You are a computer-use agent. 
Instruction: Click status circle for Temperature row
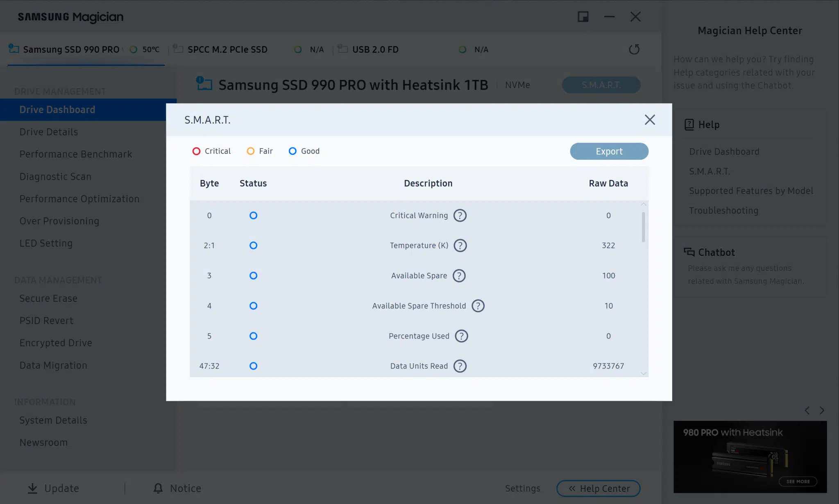[253, 245]
